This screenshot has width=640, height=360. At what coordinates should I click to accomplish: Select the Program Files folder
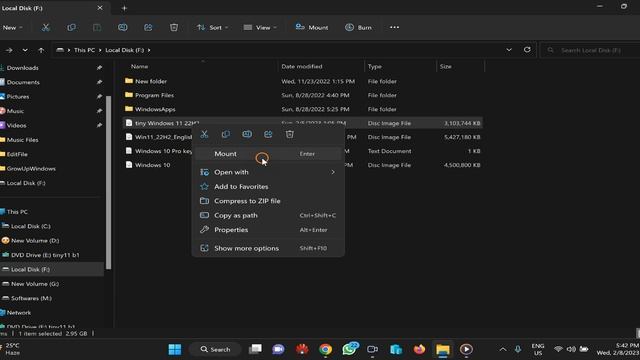pyautogui.click(x=302, y=95)
